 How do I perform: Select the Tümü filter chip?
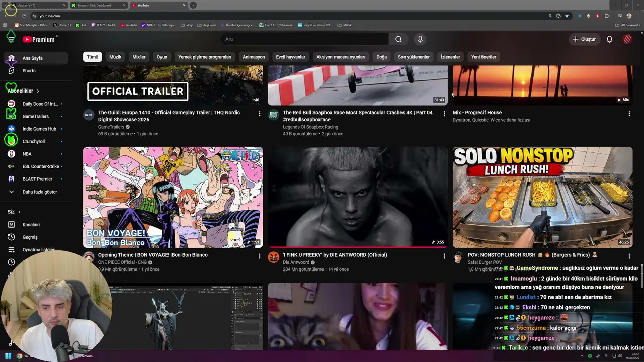93,57
